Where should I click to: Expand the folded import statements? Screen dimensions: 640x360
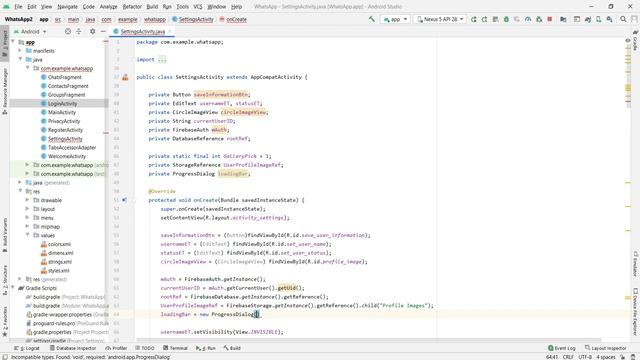point(162,60)
